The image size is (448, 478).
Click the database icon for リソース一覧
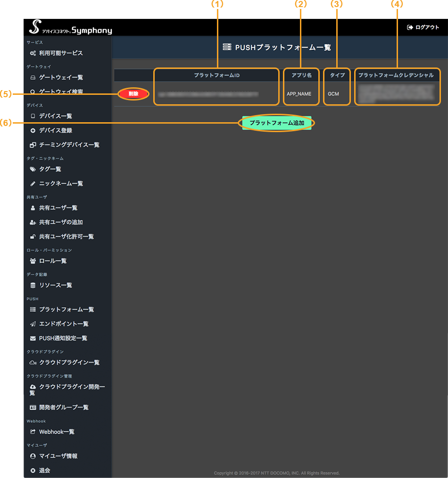point(33,285)
